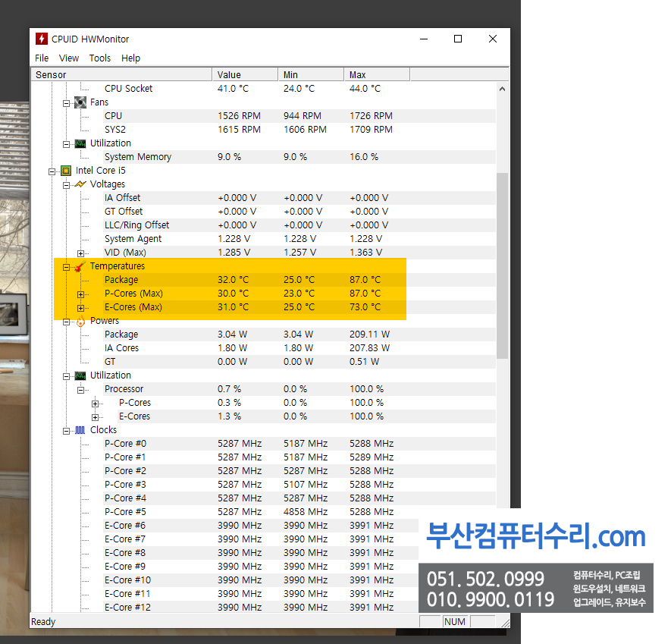Viewport: 671px width, 644px height.
Task: Click the 209.11 W max package power value
Action: (370, 335)
